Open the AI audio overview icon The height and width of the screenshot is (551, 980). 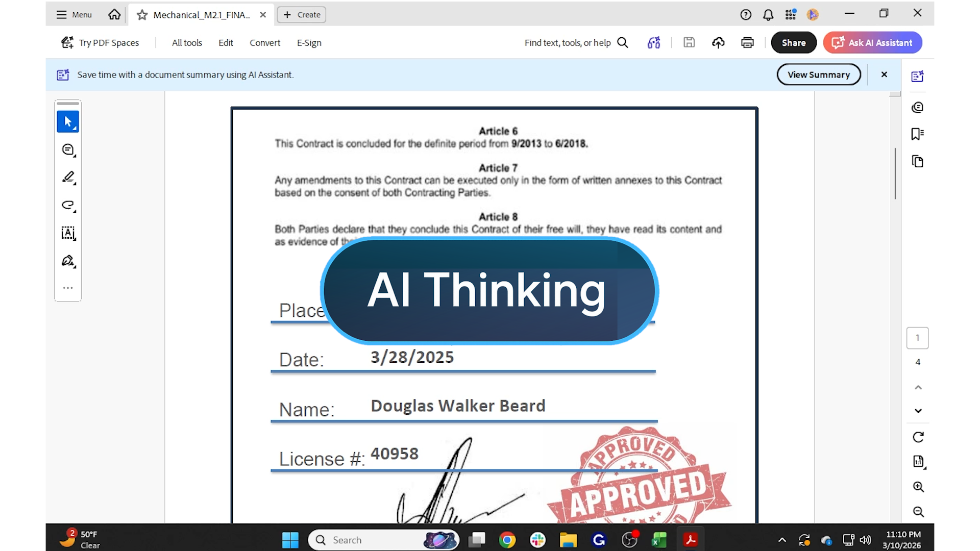pyautogui.click(x=654, y=43)
